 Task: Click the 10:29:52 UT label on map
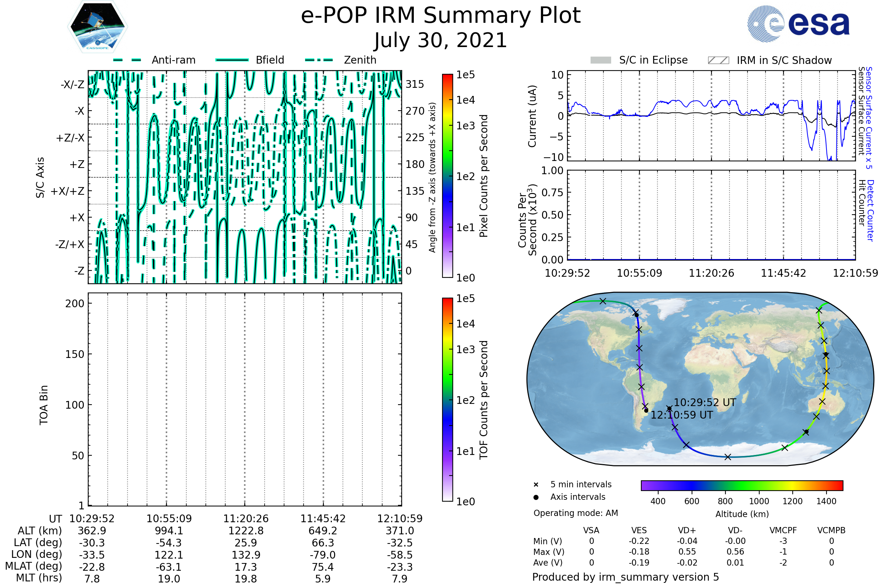(705, 402)
